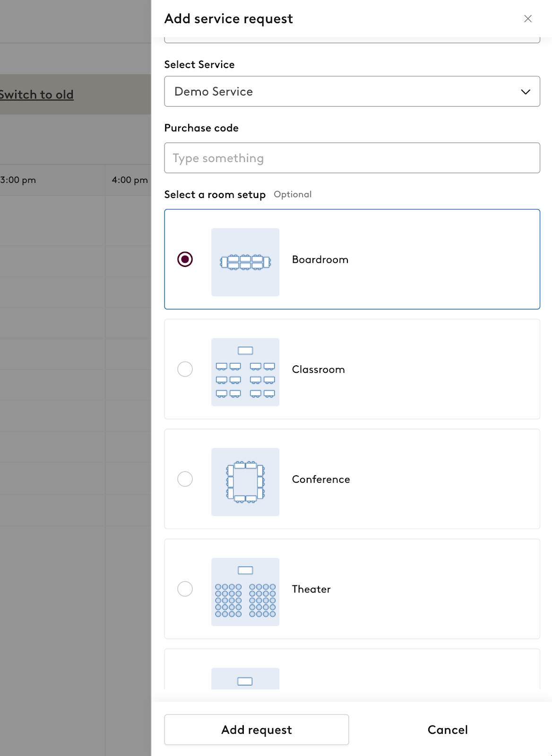This screenshot has height=756, width=552.
Task: Click the Add request button
Action: pyautogui.click(x=257, y=730)
